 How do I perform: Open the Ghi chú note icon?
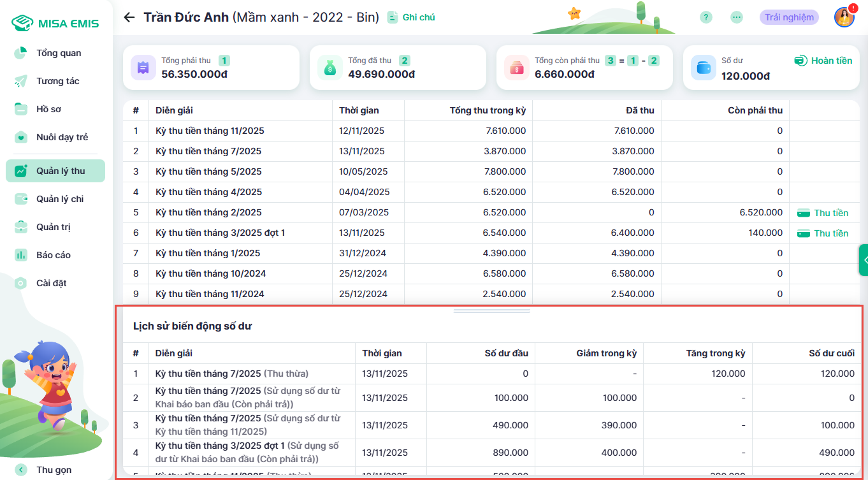[393, 17]
